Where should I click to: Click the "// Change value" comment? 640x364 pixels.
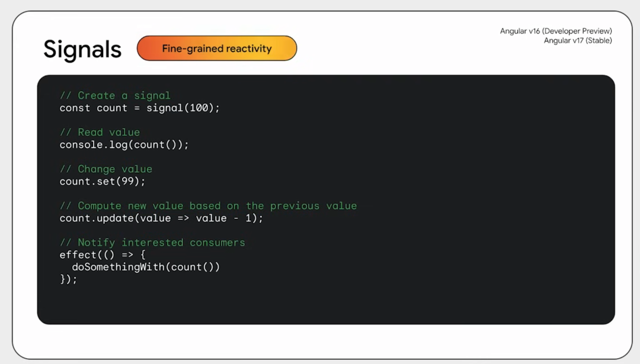105,169
